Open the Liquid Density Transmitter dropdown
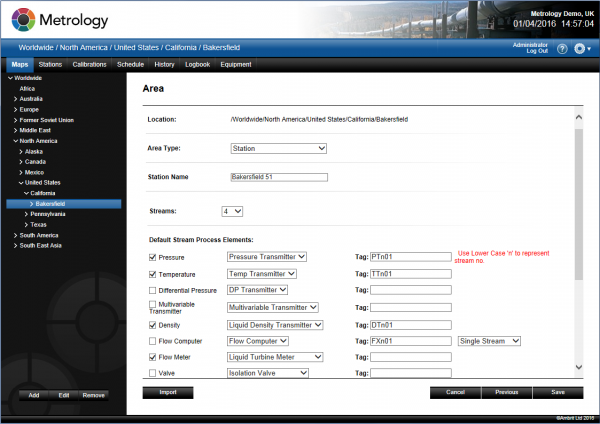The image size is (600, 424). tap(275, 325)
